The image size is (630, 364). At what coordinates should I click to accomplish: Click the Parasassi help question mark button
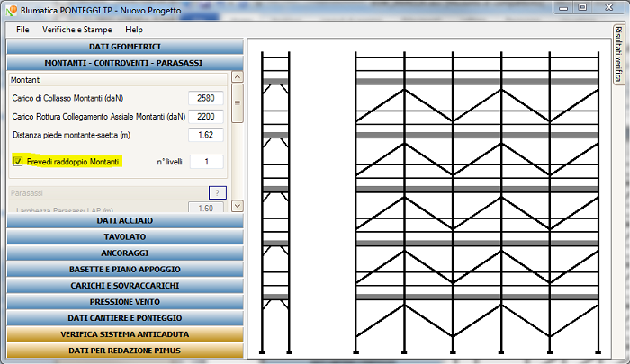216,192
